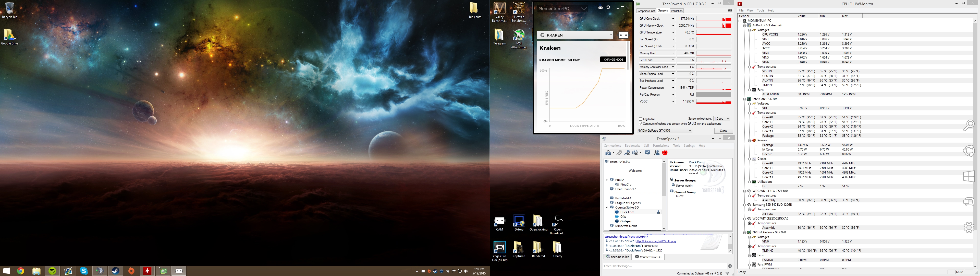This screenshot has width=980, height=276.
Task: Open Google Chrome from the taskbar
Action: (x=20, y=271)
